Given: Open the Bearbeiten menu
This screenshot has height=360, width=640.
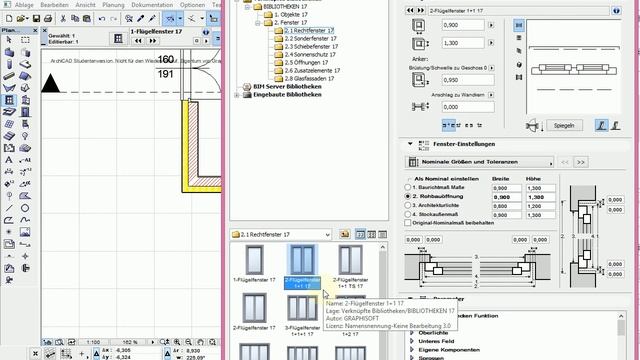Looking at the screenshot, I should pyautogui.click(x=55, y=5).
